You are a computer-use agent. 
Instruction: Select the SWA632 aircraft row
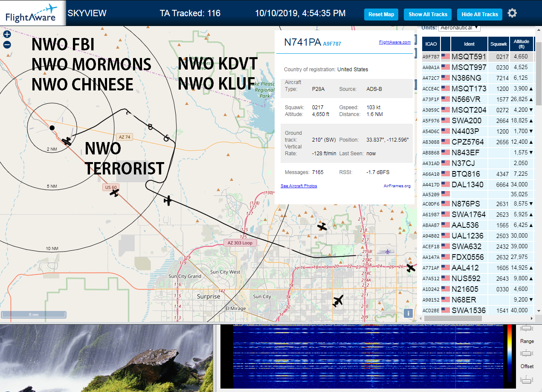tap(478, 246)
